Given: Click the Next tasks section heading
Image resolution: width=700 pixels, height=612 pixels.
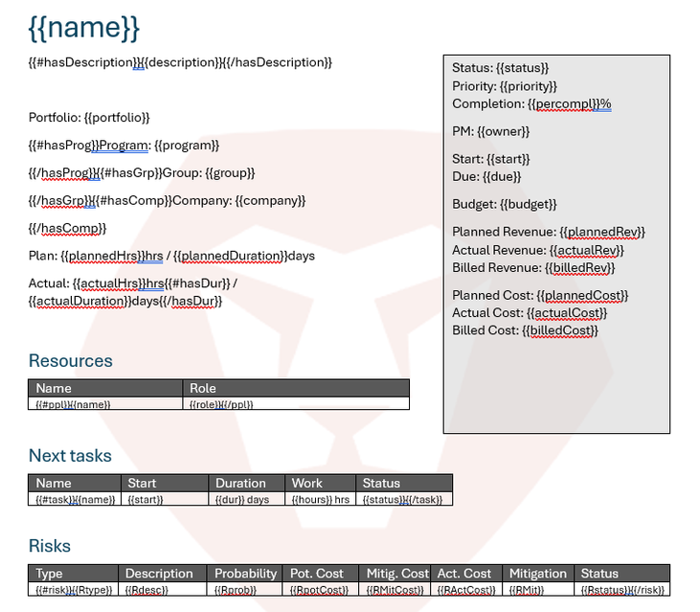Looking at the screenshot, I should pyautogui.click(x=70, y=456).
